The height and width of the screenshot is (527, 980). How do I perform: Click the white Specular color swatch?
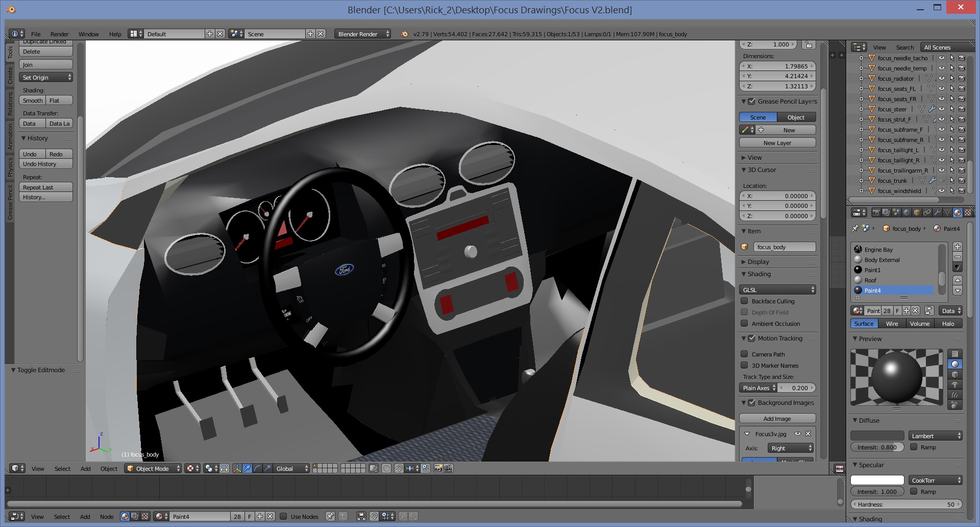click(877, 480)
